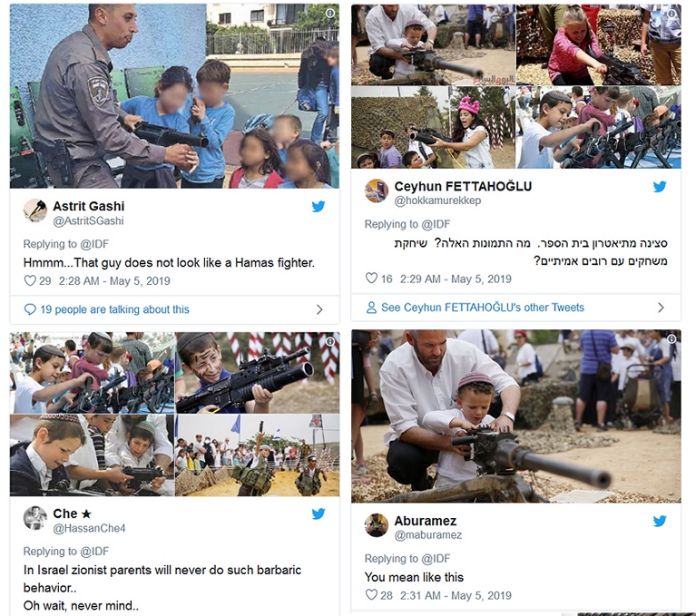This screenshot has width=696, height=616.
Task: Click Twitter bird icon in Che's tweet
Action: pos(319,513)
